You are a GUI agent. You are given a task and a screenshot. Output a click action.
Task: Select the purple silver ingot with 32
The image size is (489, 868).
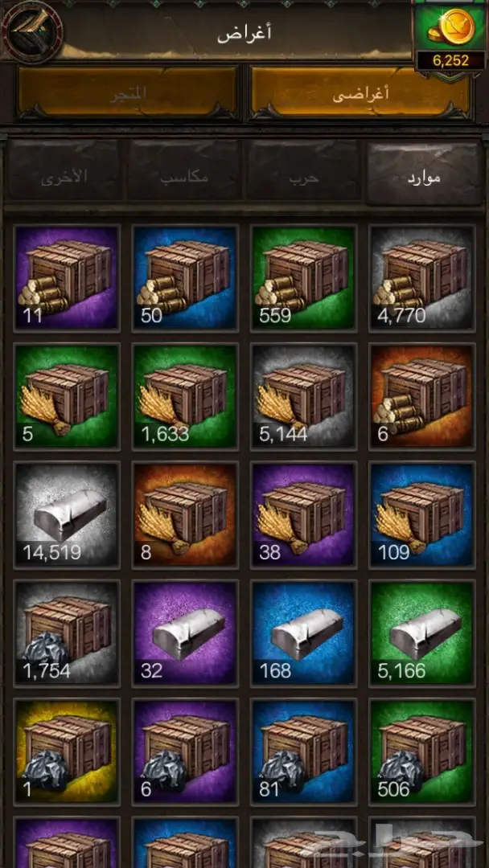(x=186, y=633)
